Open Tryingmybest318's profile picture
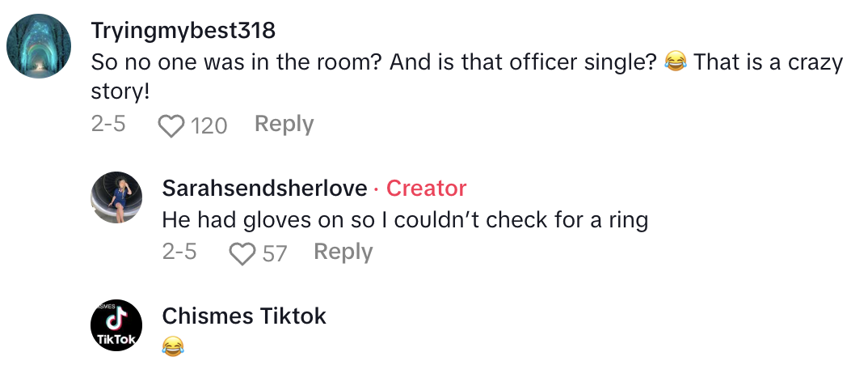The width and height of the screenshot is (868, 369). [x=39, y=46]
